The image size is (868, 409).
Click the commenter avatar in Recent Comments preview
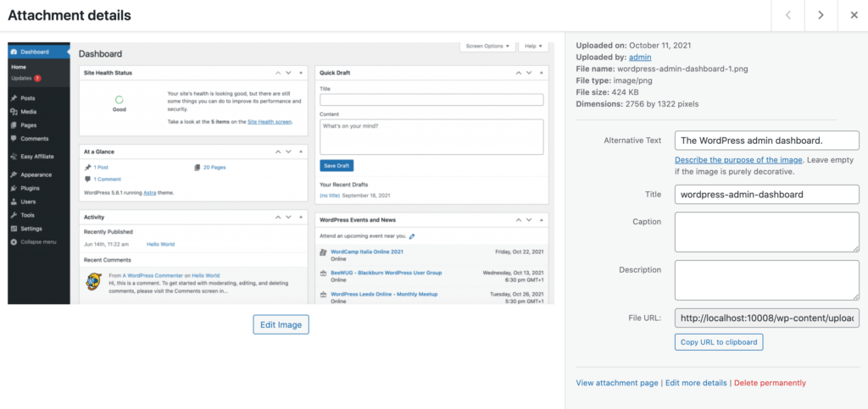click(x=93, y=281)
